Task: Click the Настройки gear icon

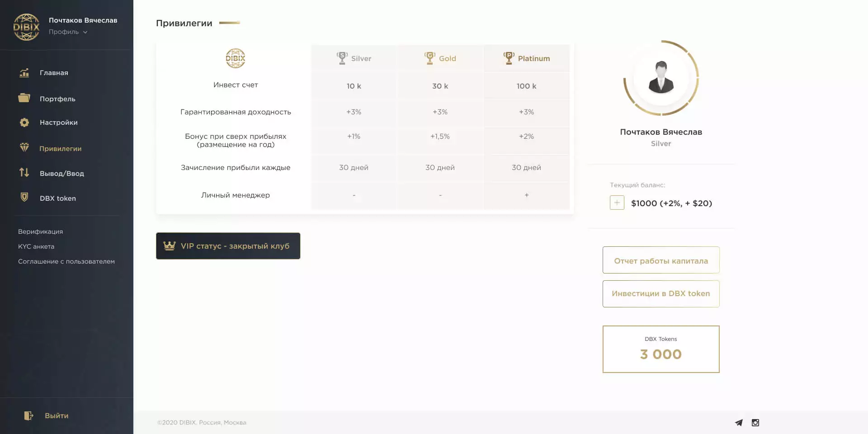Action: pos(24,123)
